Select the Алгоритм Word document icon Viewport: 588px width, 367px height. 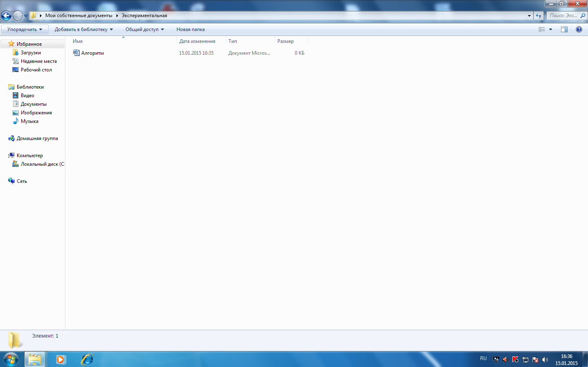[76, 53]
